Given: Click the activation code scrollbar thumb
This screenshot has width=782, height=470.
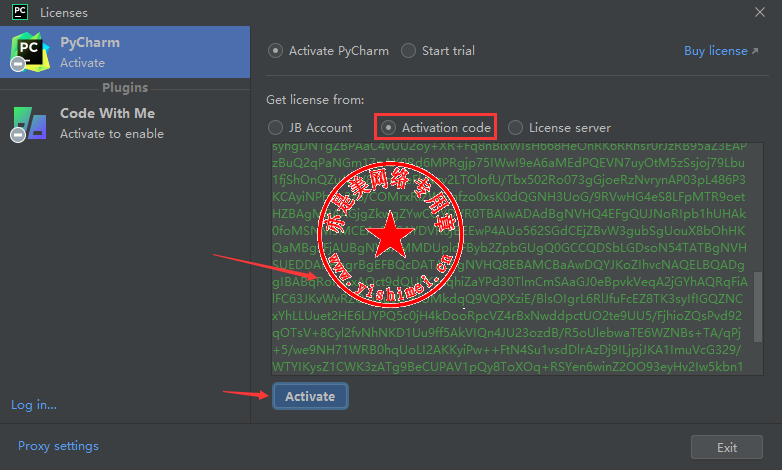Looking at the screenshot, I should (758, 307).
